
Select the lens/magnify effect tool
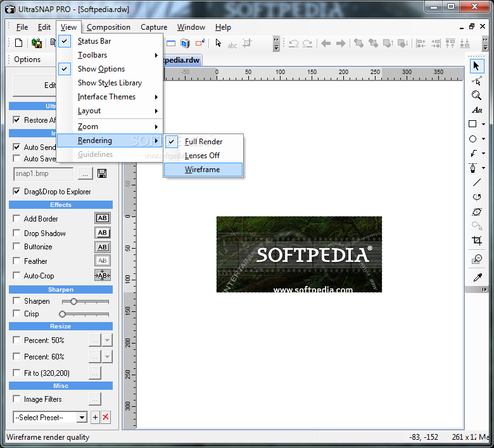(x=477, y=259)
